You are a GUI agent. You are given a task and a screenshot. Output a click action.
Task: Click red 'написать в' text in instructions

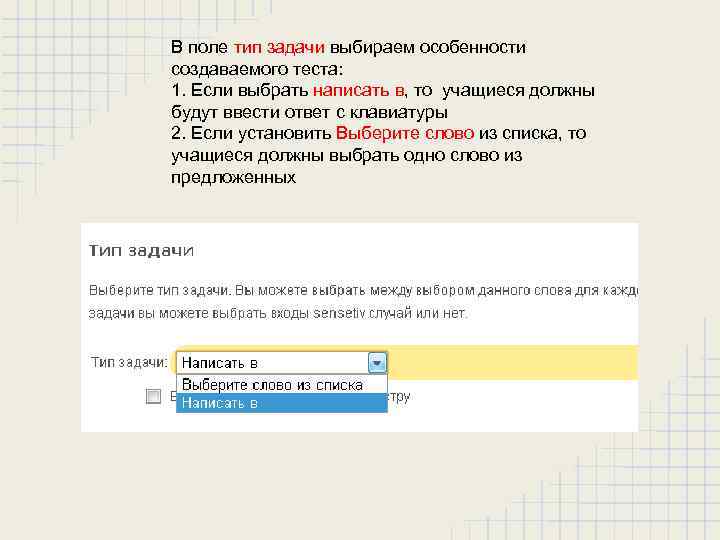[x=358, y=90]
